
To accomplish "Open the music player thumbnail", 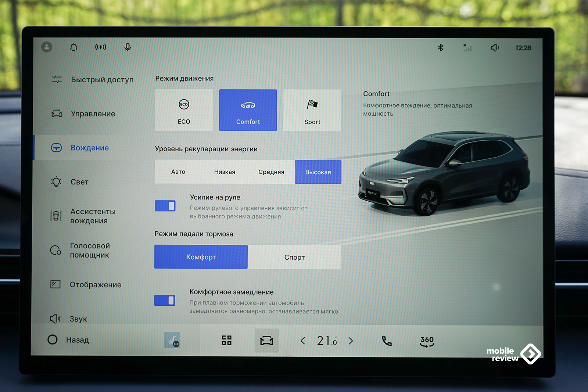I will click(x=172, y=340).
